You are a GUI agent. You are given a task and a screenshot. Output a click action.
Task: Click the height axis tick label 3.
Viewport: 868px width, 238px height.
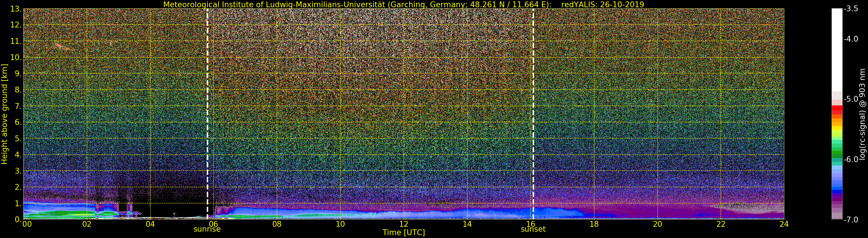pos(18,171)
